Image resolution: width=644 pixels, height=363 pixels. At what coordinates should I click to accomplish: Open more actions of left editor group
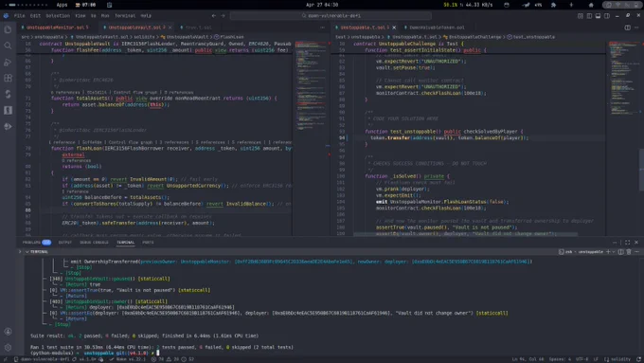point(322,27)
